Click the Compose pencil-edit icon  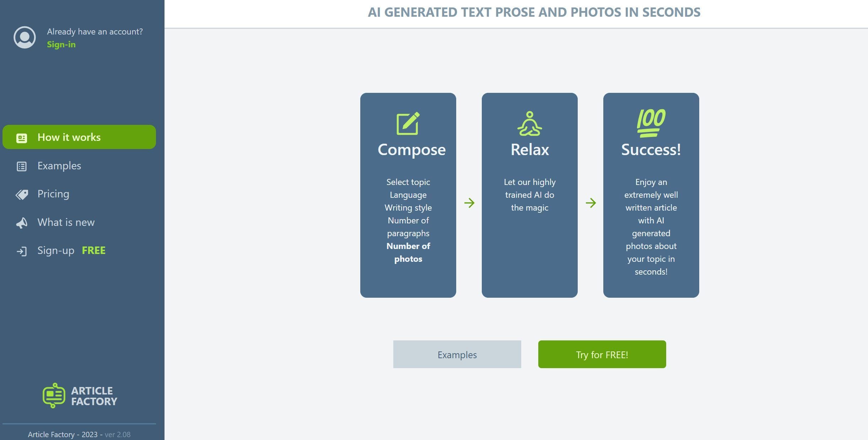[x=408, y=123]
